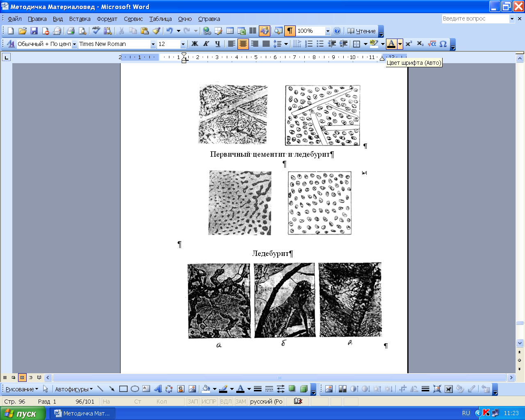
Task: Open the font size 12 dropdown
Action: pos(183,44)
